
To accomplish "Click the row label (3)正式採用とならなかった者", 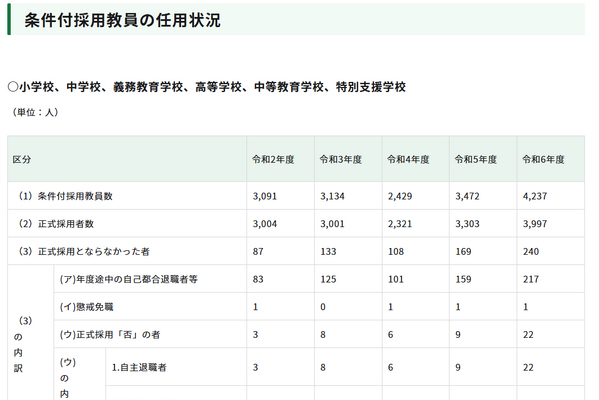I will 83,251.
